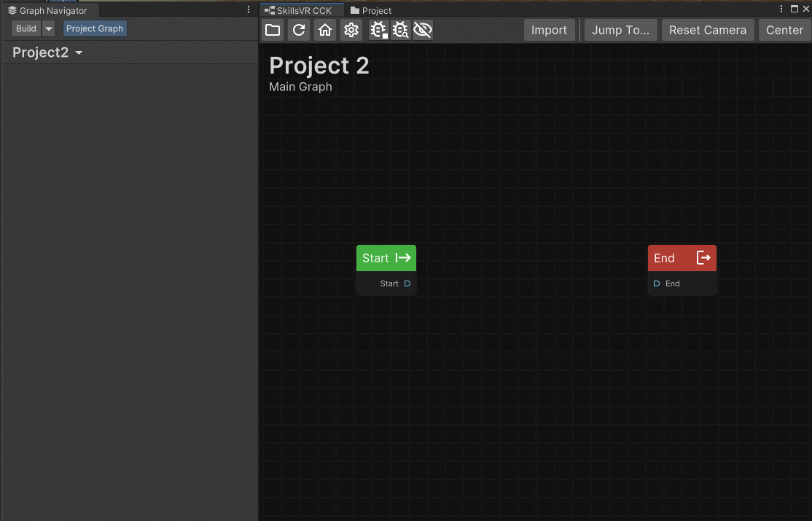
Task: Toggle the crossed-out eye visibility icon
Action: coord(423,30)
